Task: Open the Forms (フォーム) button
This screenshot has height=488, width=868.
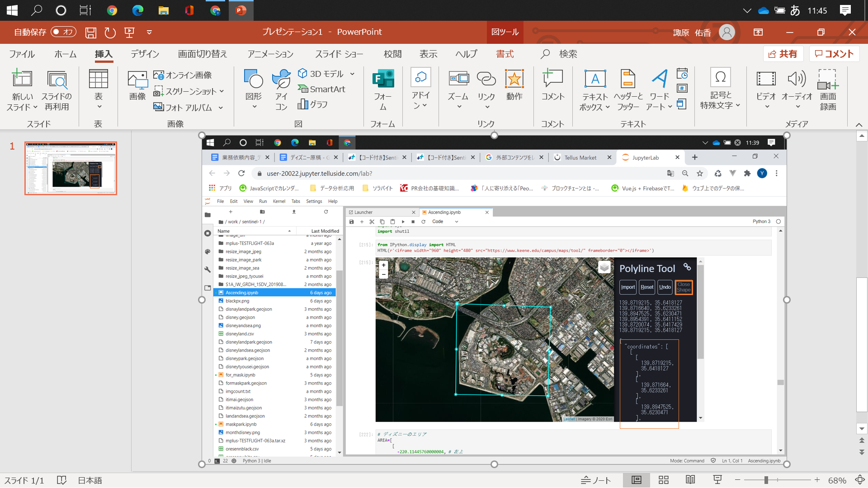Action: (383, 90)
